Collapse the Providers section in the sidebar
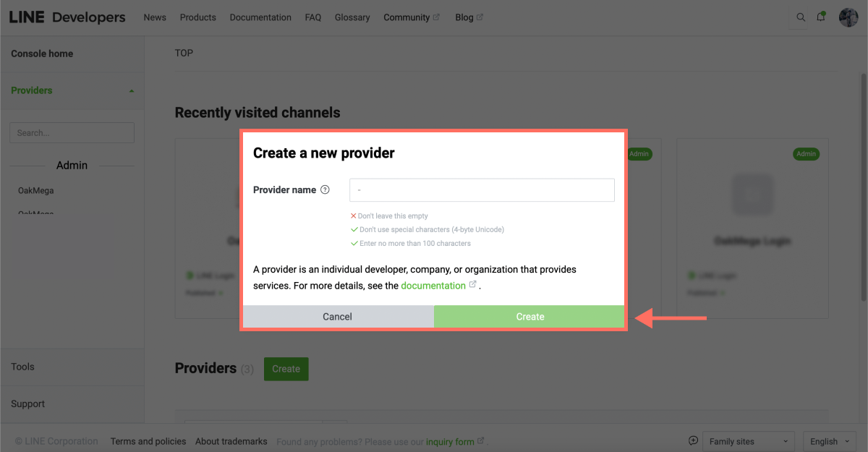Image resolution: width=868 pixels, height=452 pixels. pos(132,90)
